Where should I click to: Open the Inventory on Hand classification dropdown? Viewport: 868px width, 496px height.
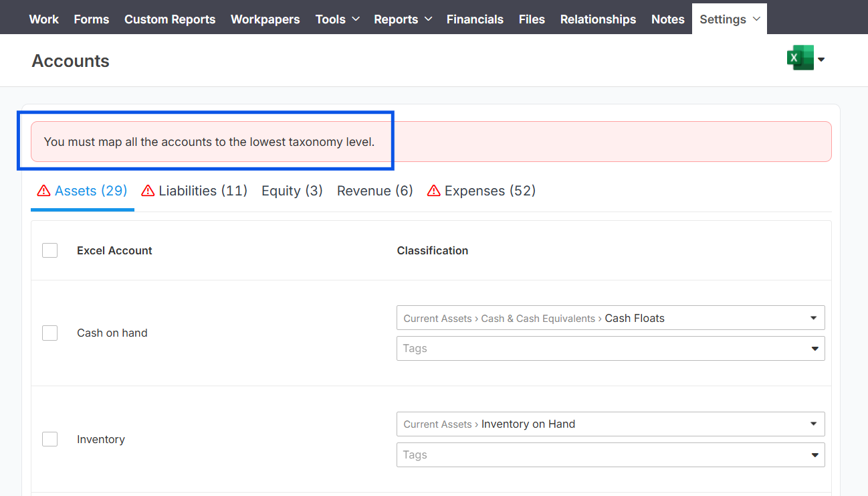pos(611,424)
